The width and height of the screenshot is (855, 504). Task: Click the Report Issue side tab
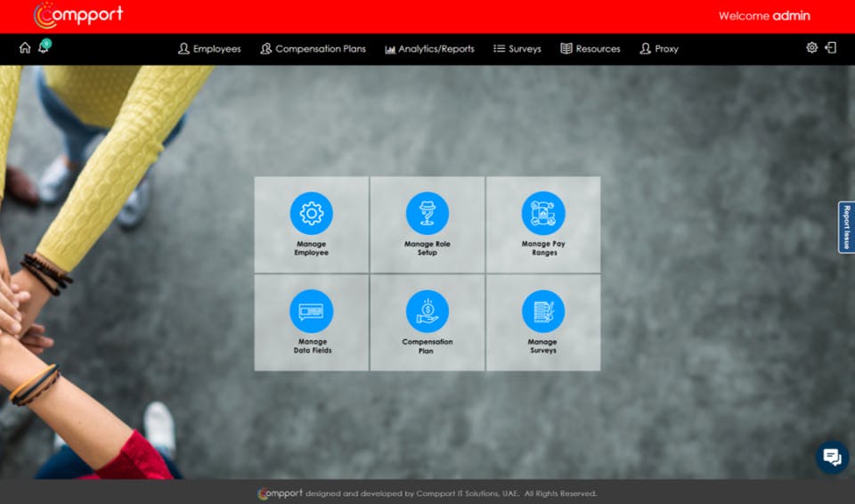click(846, 227)
